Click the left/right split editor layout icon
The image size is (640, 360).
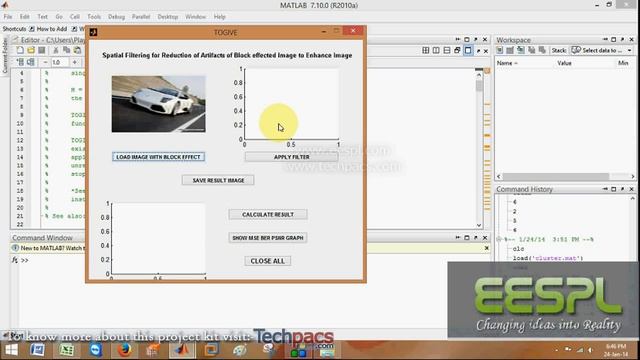(x=436, y=50)
